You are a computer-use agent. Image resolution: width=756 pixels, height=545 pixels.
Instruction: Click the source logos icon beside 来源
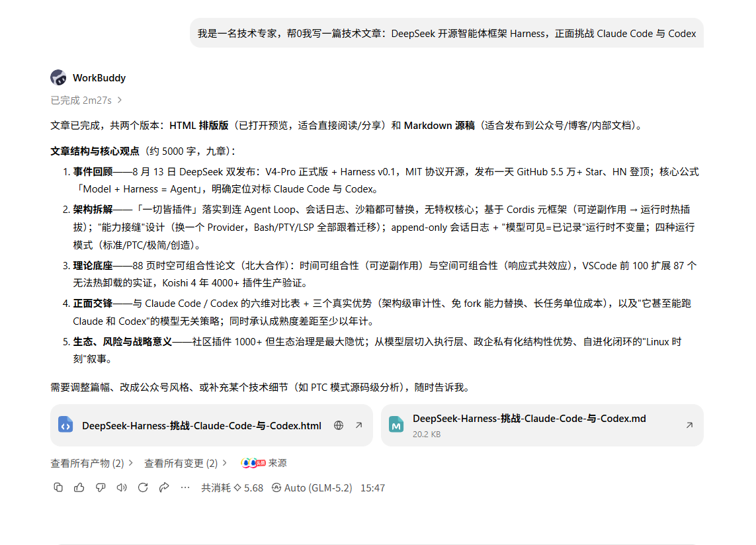click(x=253, y=463)
